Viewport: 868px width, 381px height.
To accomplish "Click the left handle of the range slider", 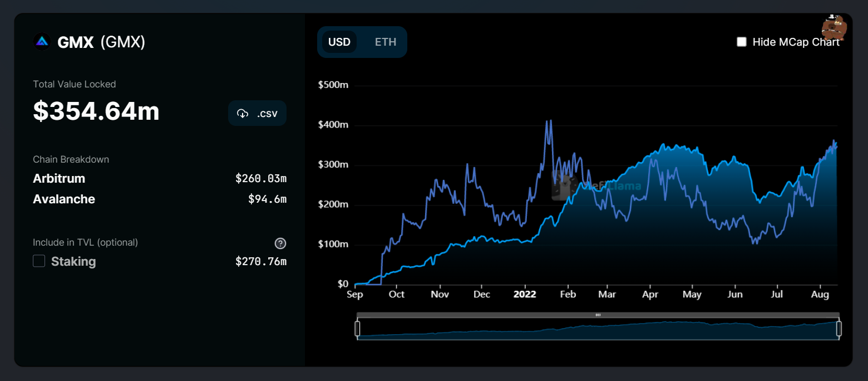I will 357,329.
